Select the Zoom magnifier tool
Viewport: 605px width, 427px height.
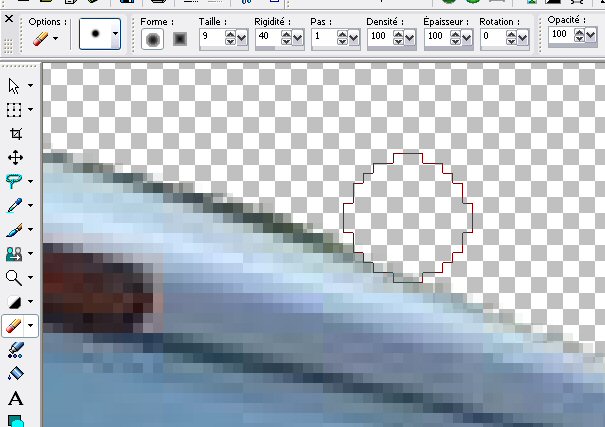(x=14, y=278)
